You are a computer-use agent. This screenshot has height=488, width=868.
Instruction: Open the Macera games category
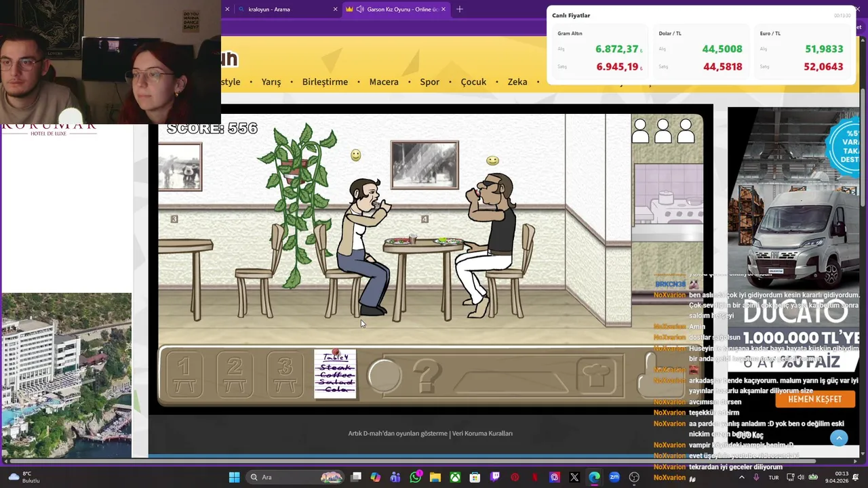point(384,82)
